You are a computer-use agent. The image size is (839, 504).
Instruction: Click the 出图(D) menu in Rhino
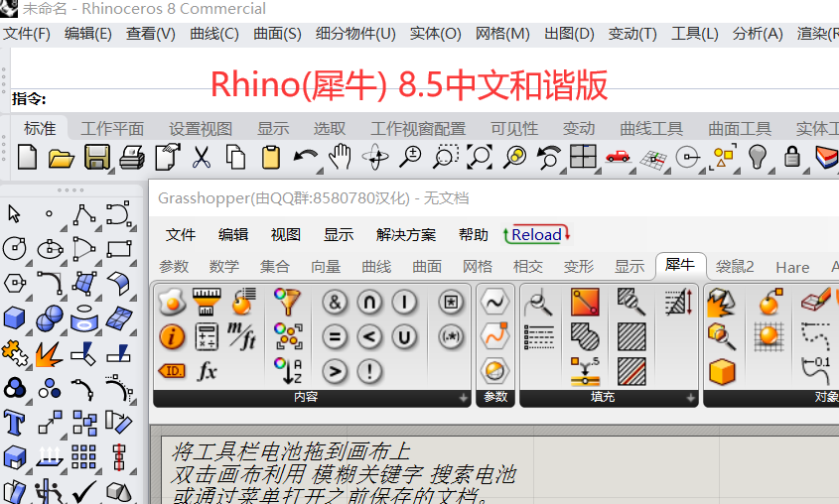click(569, 34)
